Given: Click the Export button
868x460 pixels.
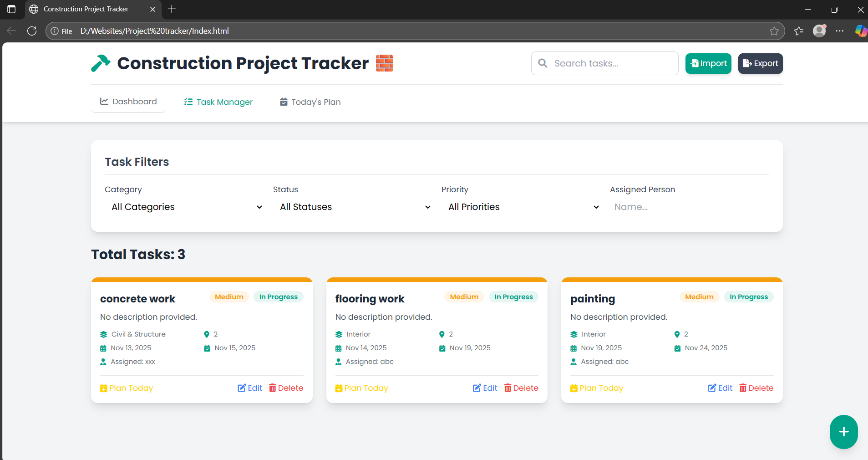Looking at the screenshot, I should pos(759,63).
